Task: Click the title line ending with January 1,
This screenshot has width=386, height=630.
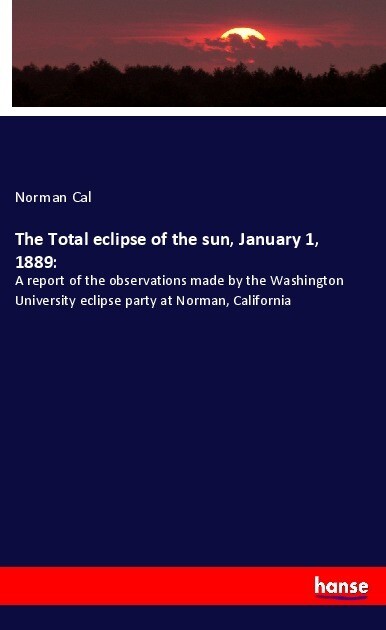Action: point(167,239)
